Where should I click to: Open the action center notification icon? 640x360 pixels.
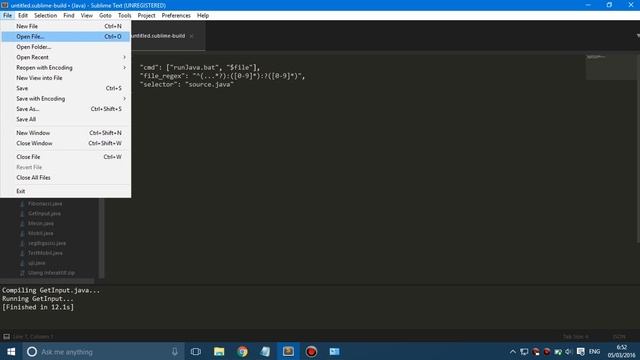click(580, 351)
